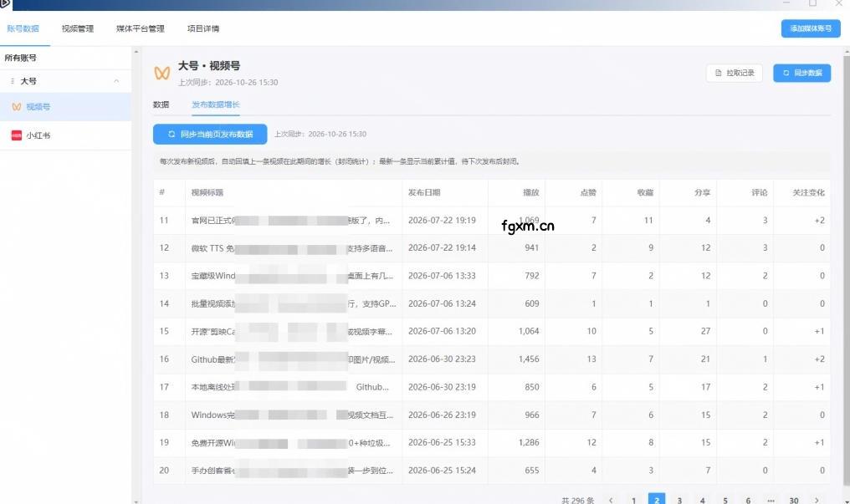Jump to last page 30
This screenshot has width=850, height=504.
[x=794, y=500]
